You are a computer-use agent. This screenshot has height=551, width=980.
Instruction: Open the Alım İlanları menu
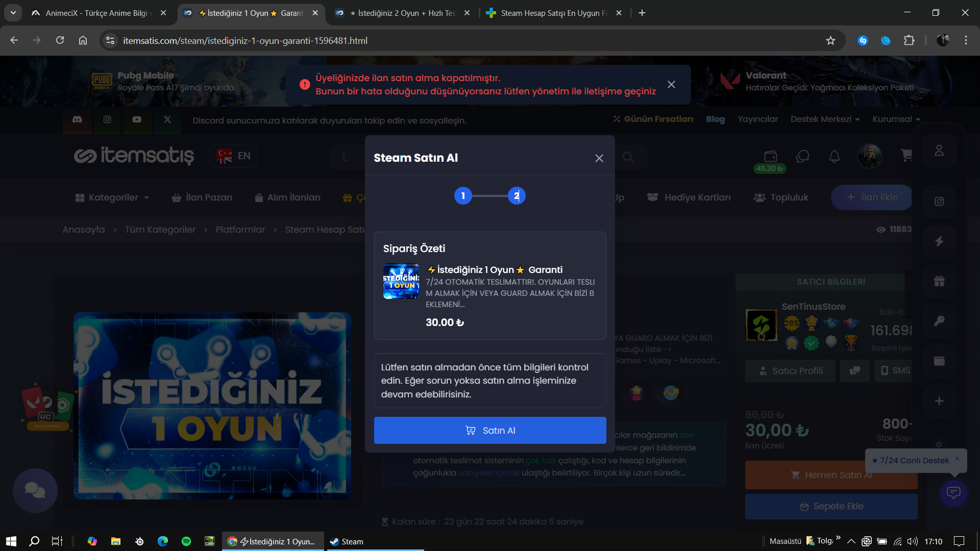click(288, 197)
